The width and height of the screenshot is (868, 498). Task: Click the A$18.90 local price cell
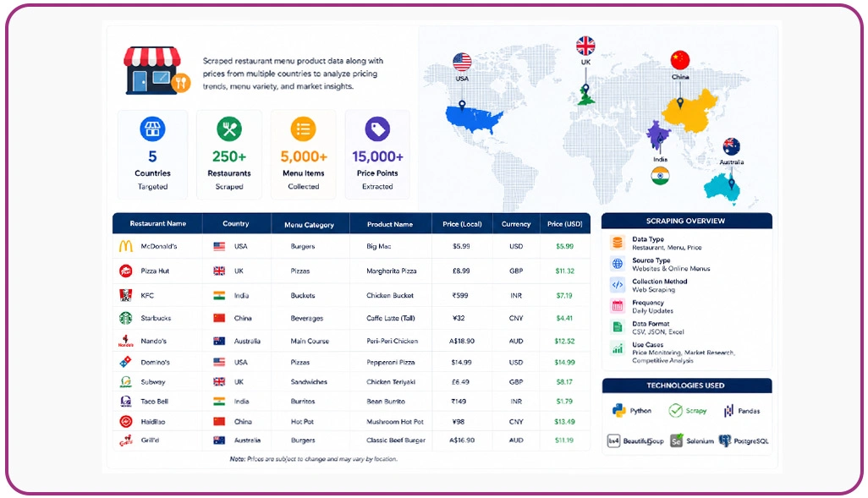tap(462, 341)
